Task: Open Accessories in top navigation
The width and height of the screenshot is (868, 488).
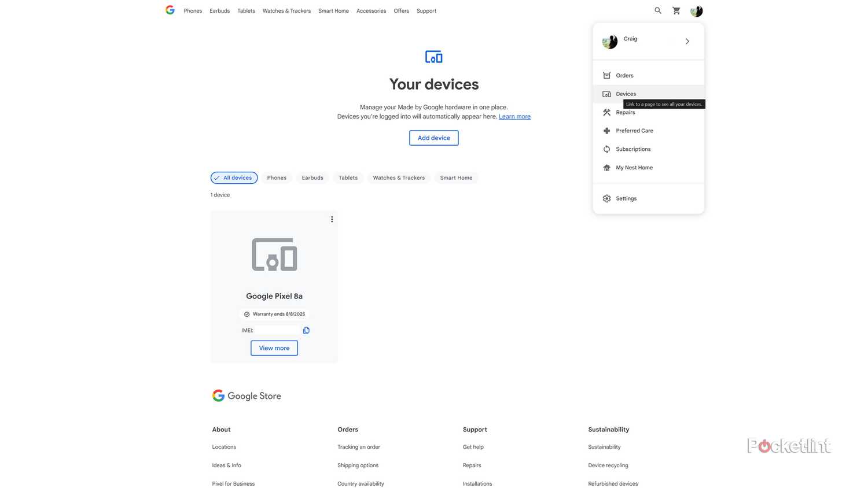Action: [x=371, y=11]
